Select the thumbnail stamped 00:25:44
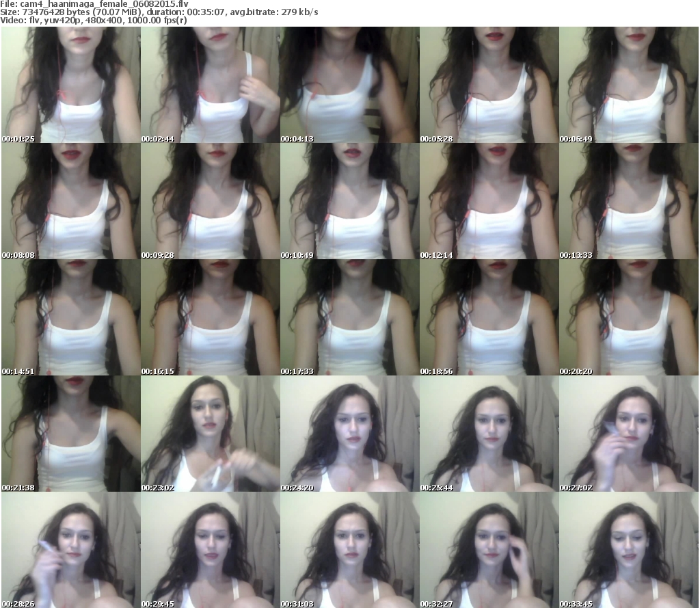The width and height of the screenshot is (700, 608). [489, 434]
